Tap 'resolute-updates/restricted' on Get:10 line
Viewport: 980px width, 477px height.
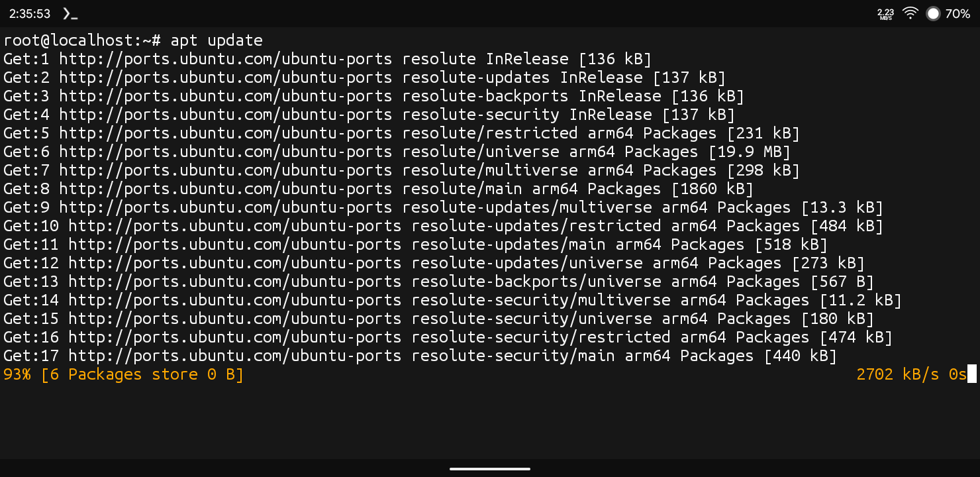536,226
